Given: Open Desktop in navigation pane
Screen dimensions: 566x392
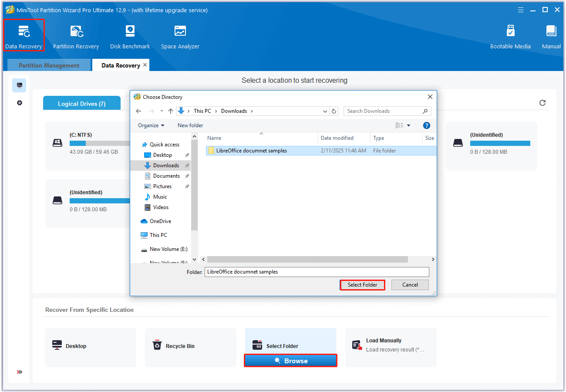Looking at the screenshot, I should click(x=162, y=155).
